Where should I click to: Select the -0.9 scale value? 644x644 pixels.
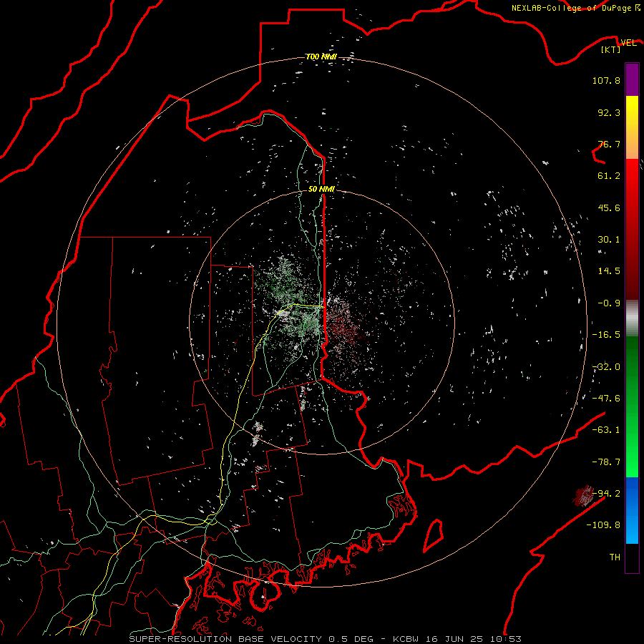coord(609,303)
